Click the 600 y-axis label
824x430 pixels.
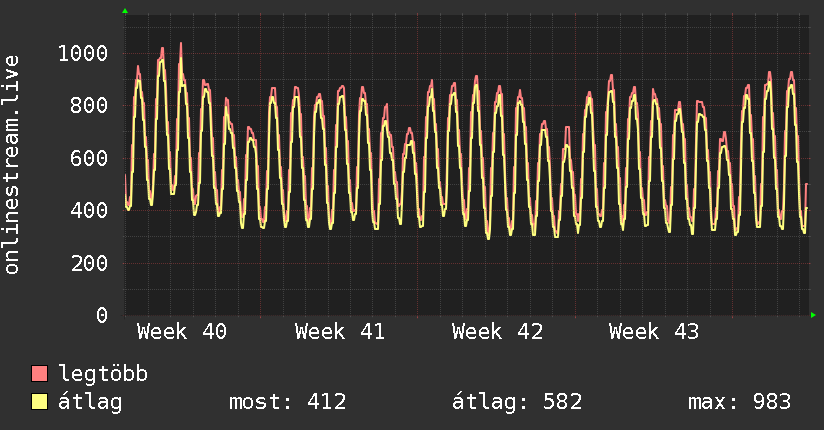[x=89, y=158]
